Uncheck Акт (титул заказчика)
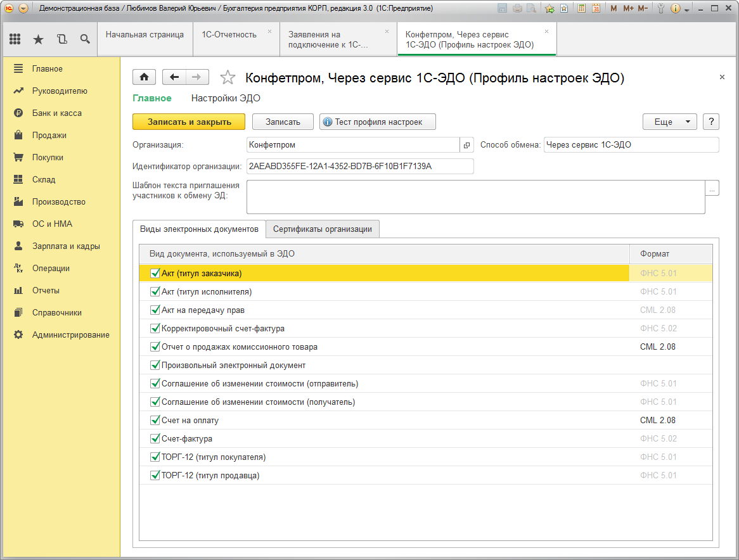The width and height of the screenshot is (739, 560). 155,273
